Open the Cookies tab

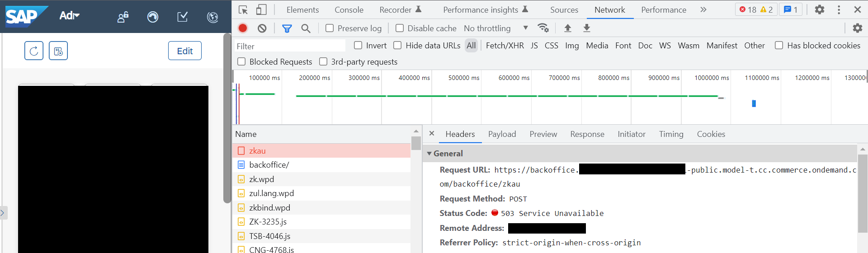pos(711,134)
